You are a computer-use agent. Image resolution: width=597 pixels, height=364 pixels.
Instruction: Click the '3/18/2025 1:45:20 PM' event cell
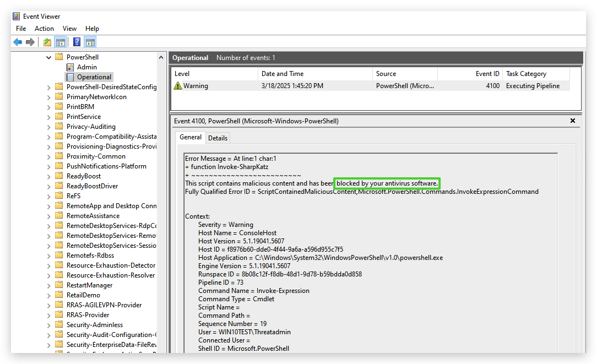[x=292, y=86]
